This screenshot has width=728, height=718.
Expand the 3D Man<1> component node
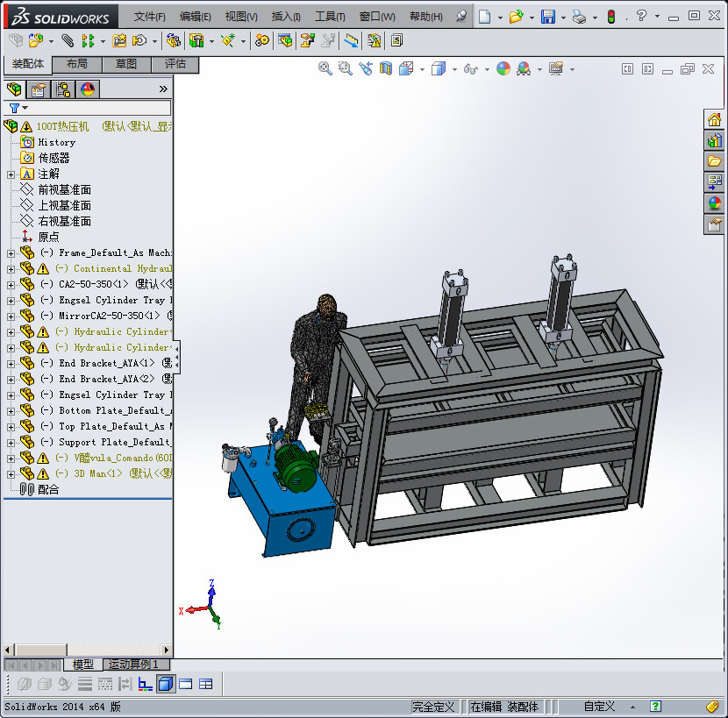[x=11, y=474]
